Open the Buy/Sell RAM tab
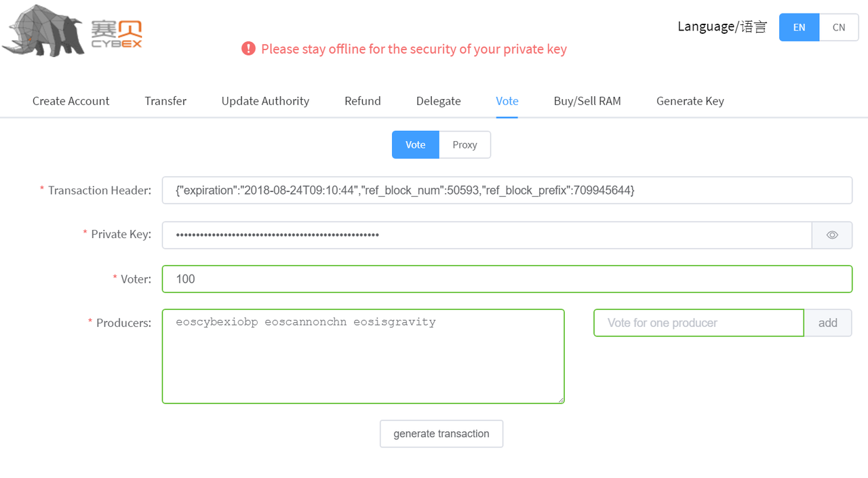Screen dimensions: 868x478 [587, 101]
